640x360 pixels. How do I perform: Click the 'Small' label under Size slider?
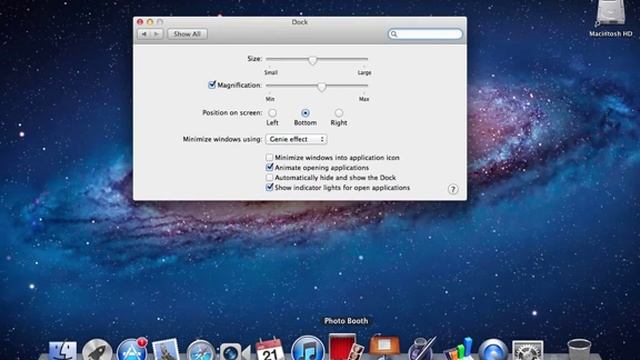(271, 73)
